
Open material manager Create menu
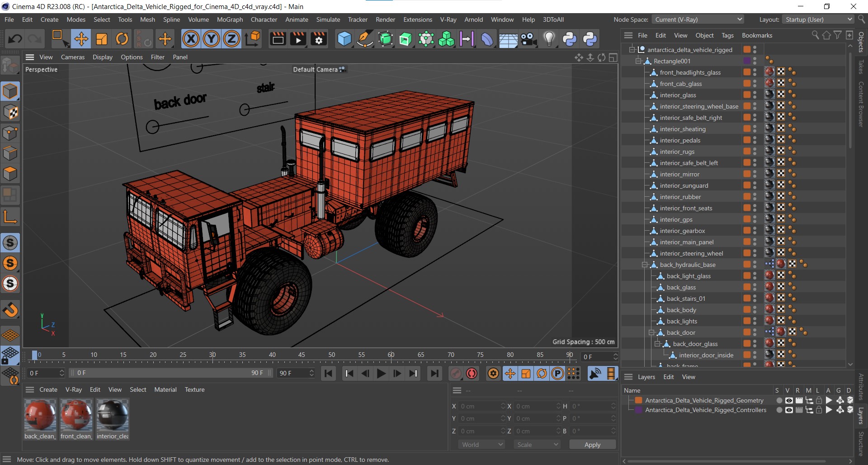point(48,389)
